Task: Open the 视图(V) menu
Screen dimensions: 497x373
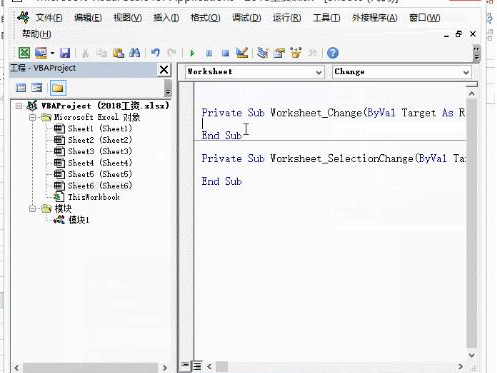Action: coord(128,17)
